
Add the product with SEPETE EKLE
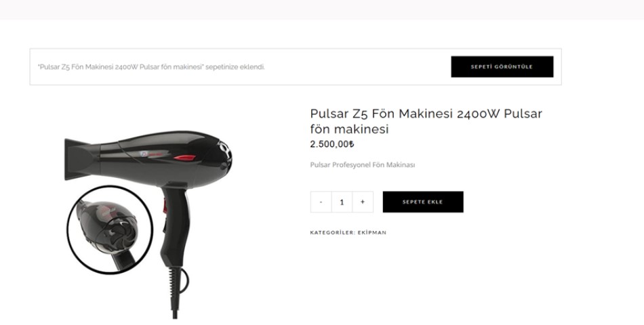pos(422,202)
